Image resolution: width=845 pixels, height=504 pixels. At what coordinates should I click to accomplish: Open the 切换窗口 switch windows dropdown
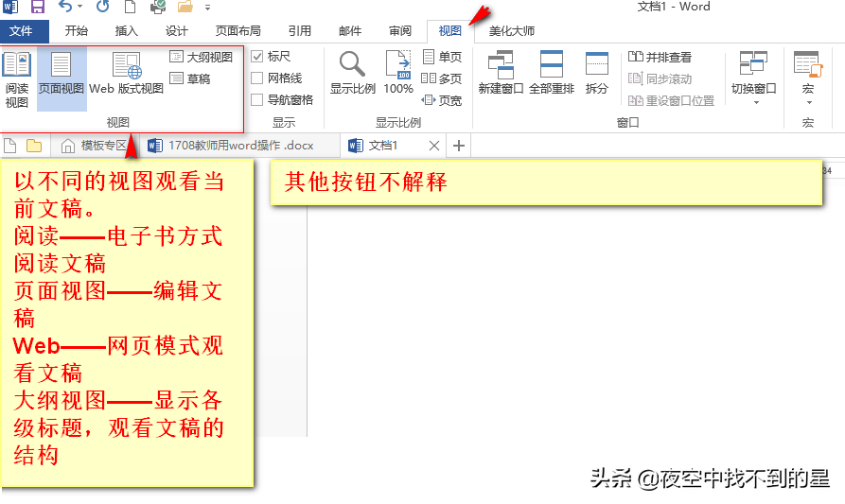[x=753, y=78]
